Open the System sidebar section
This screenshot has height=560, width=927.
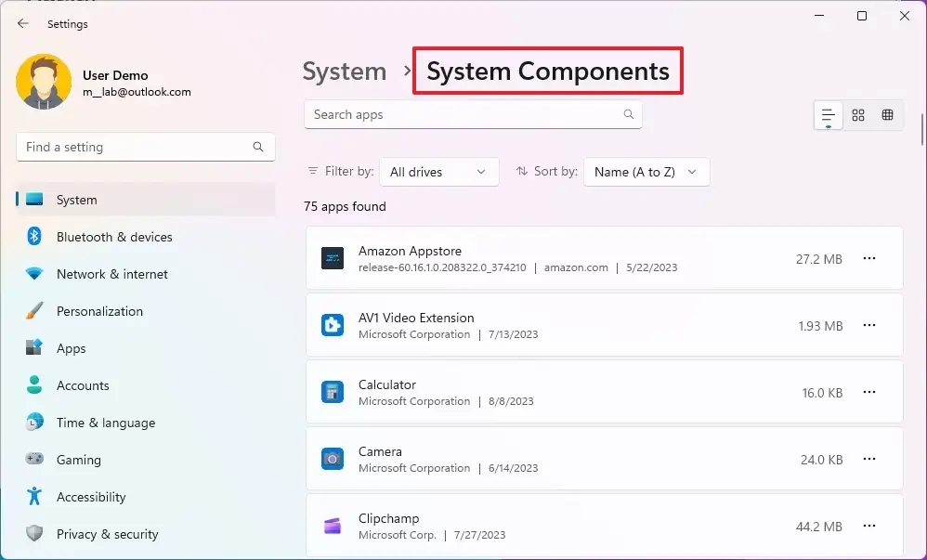click(76, 200)
